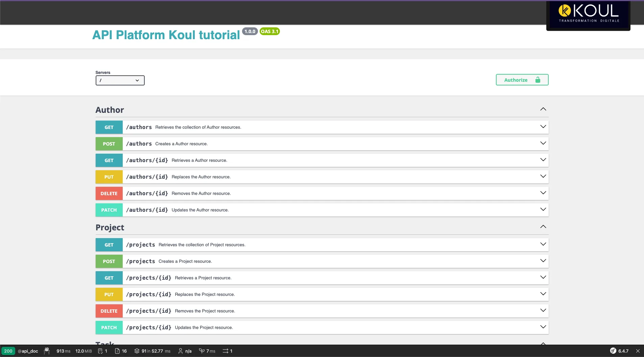Open the serializer arrows icon showing 1
This screenshot has width=644, height=357.
tap(228, 351)
